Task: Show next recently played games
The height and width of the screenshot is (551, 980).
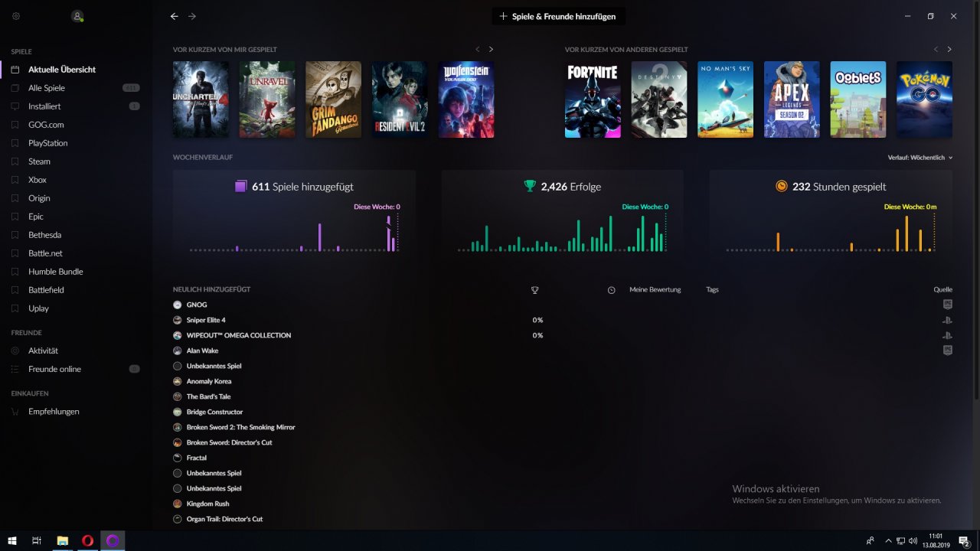Action: (491, 50)
